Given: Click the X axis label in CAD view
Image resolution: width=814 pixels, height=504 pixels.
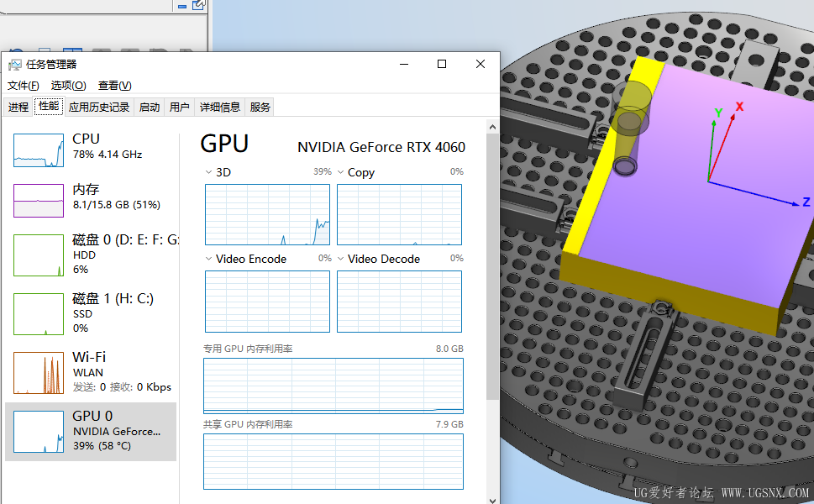Looking at the screenshot, I should pos(739,107).
